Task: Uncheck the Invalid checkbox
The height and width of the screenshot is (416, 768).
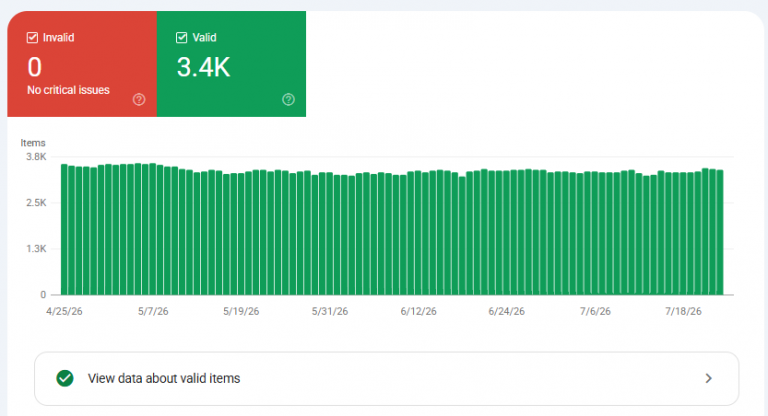Action: tap(32, 38)
